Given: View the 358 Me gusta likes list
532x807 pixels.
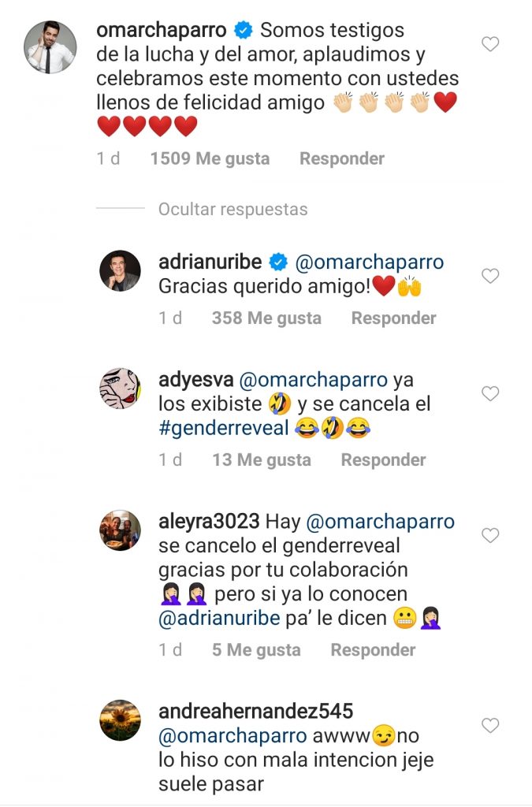Looking at the screenshot, I should pyautogui.click(x=266, y=318).
